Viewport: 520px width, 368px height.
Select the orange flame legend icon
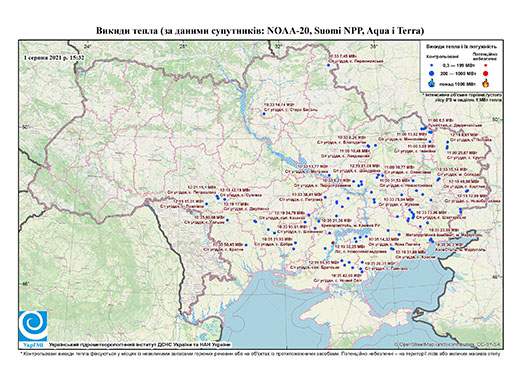click(486, 83)
